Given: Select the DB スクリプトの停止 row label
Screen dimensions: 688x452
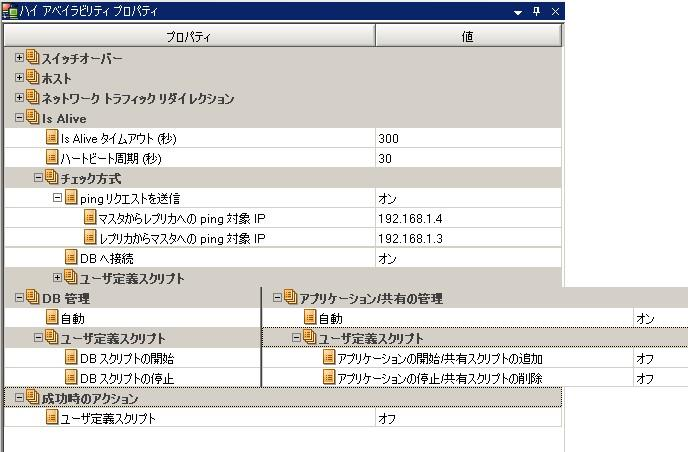Looking at the screenshot, I should click(127, 378).
